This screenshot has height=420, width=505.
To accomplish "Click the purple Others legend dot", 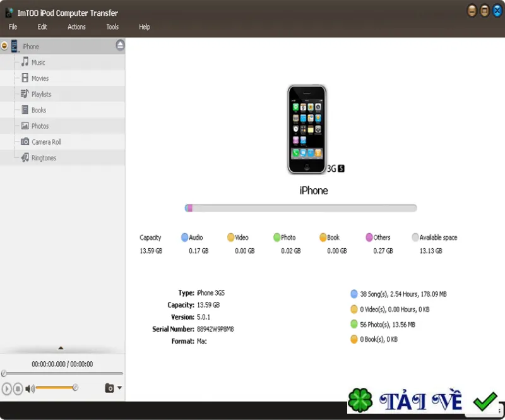I will (369, 237).
